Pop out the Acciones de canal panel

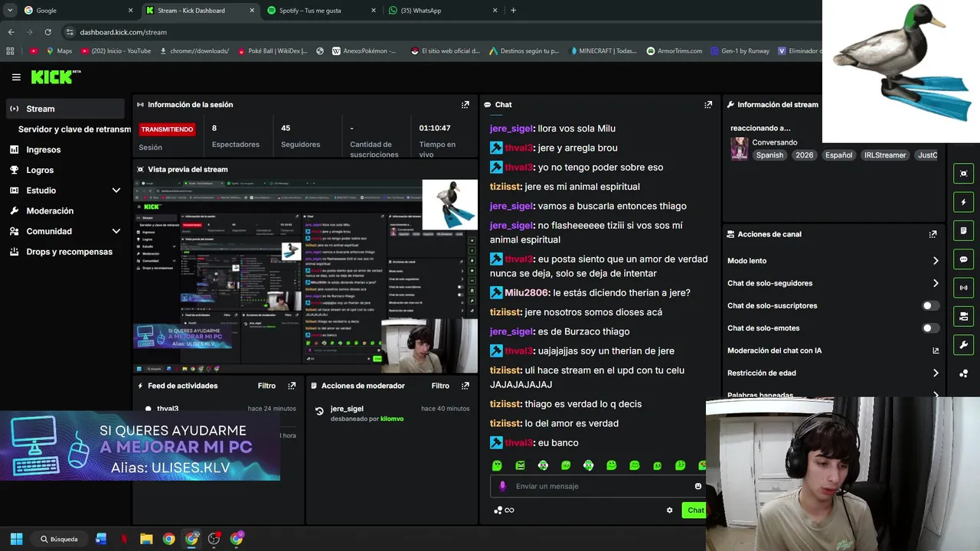[933, 234]
